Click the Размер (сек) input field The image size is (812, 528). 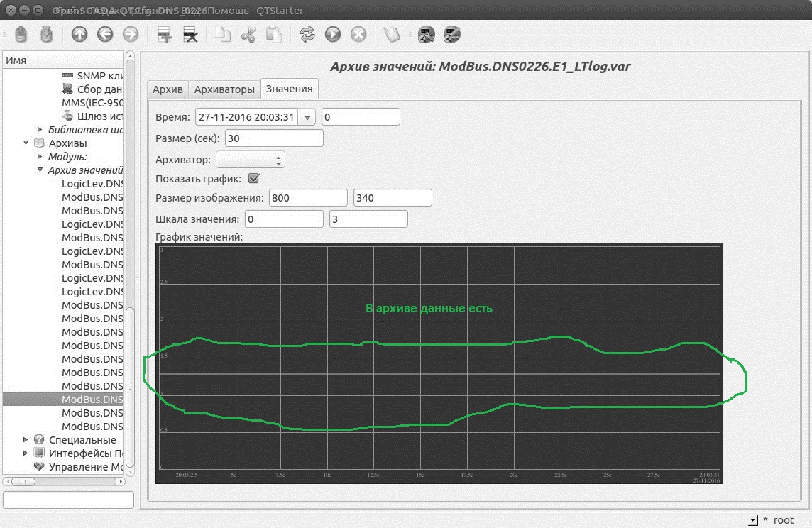click(x=273, y=138)
